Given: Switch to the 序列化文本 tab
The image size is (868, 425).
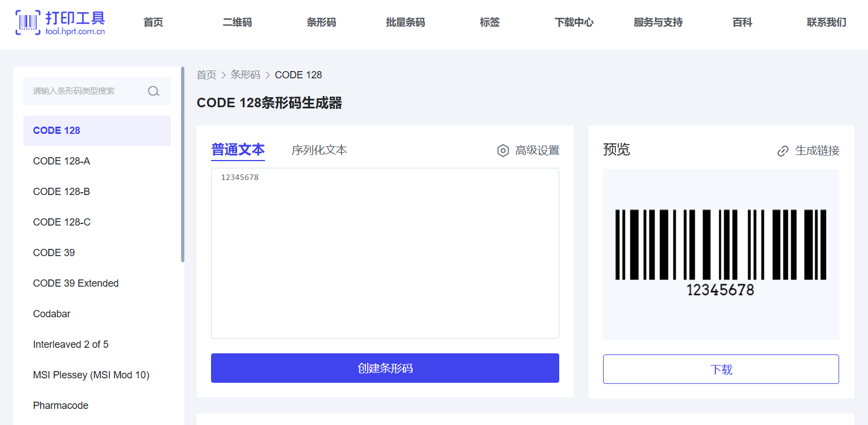Looking at the screenshot, I should pos(319,150).
